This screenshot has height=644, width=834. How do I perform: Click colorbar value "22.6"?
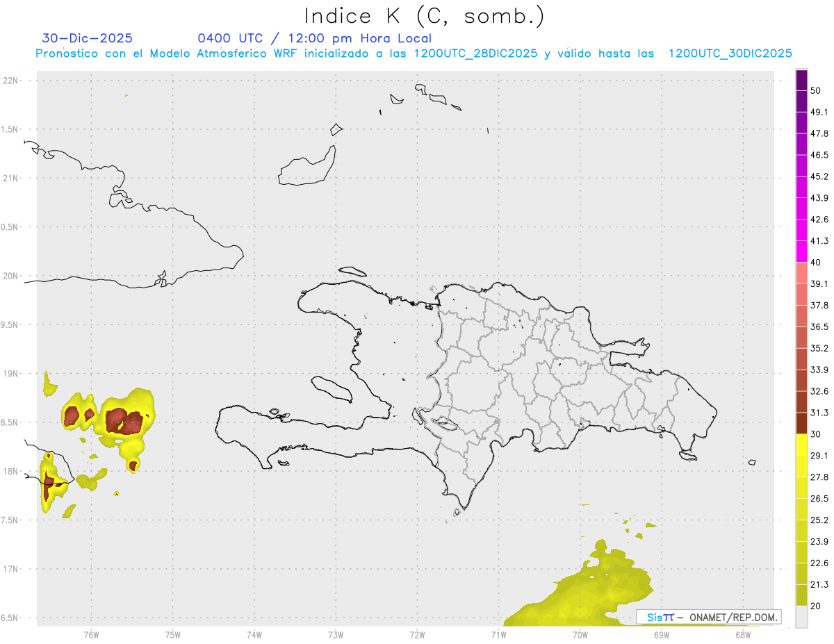pyautogui.click(x=819, y=563)
